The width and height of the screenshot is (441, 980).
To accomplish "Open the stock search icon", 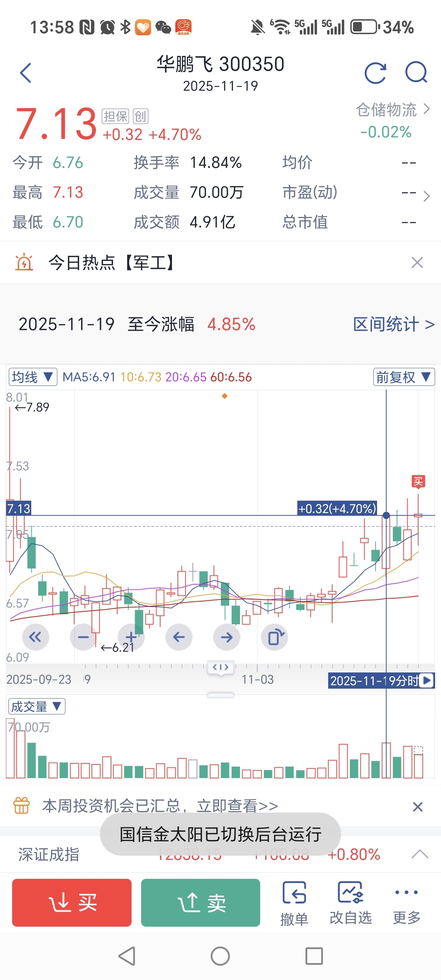I will (416, 73).
